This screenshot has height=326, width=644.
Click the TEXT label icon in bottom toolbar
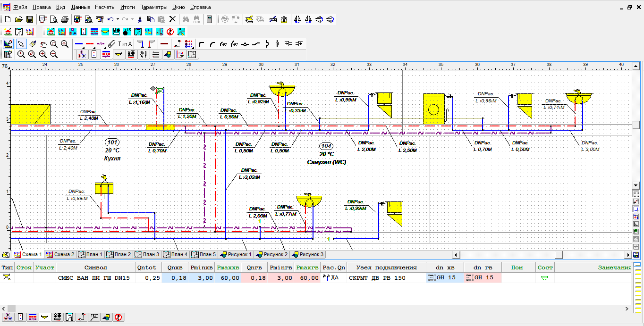tap(93, 317)
